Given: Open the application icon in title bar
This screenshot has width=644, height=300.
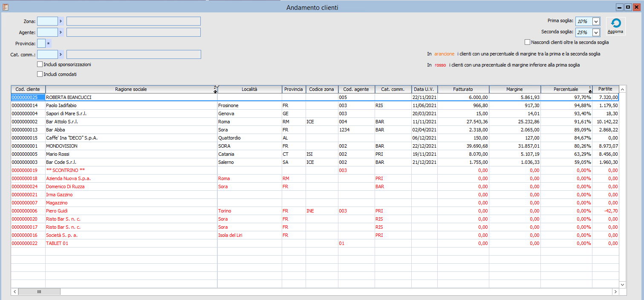Looking at the screenshot, I should (6, 7).
